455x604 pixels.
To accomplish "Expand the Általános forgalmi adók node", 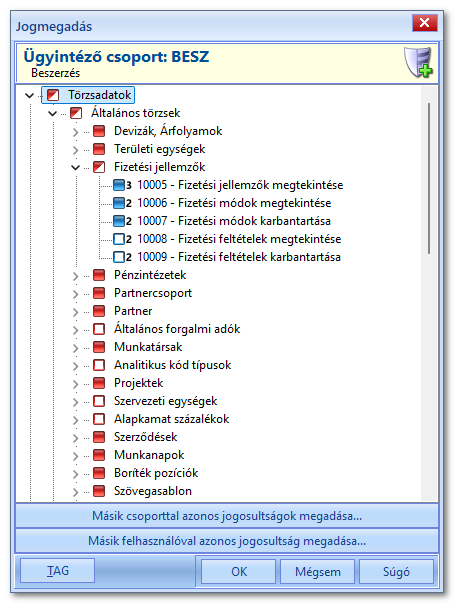I will pyautogui.click(x=76, y=330).
